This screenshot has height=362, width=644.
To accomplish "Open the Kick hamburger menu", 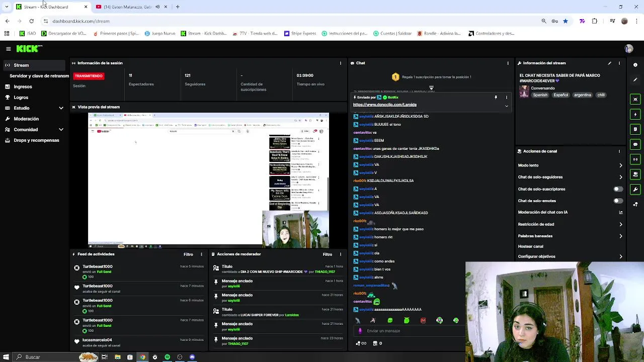I will pos(9,49).
